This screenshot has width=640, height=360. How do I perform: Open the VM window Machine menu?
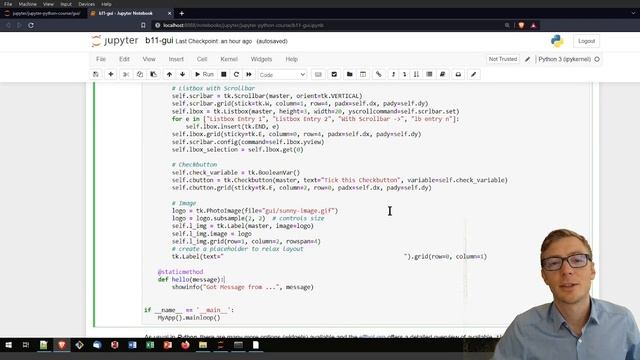28,4
